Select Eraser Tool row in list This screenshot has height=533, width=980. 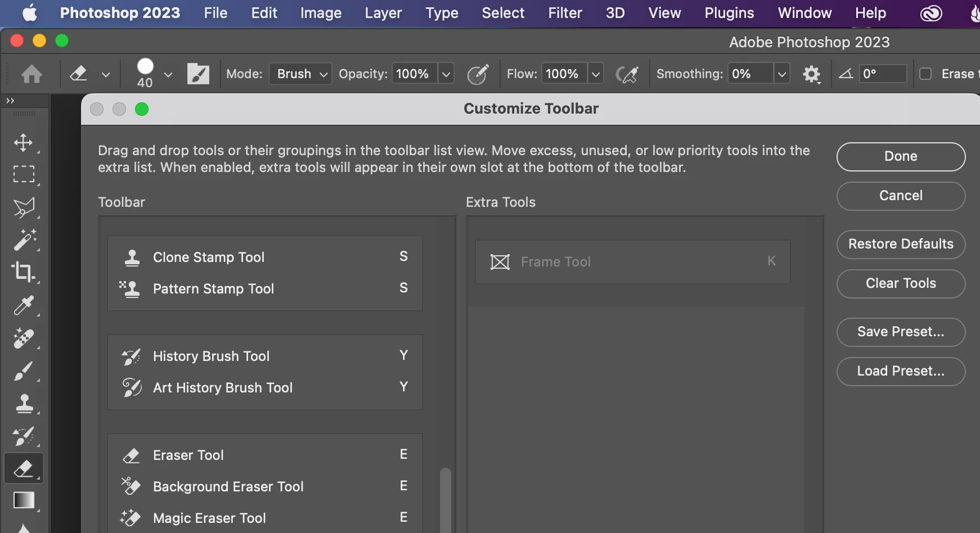[265, 455]
